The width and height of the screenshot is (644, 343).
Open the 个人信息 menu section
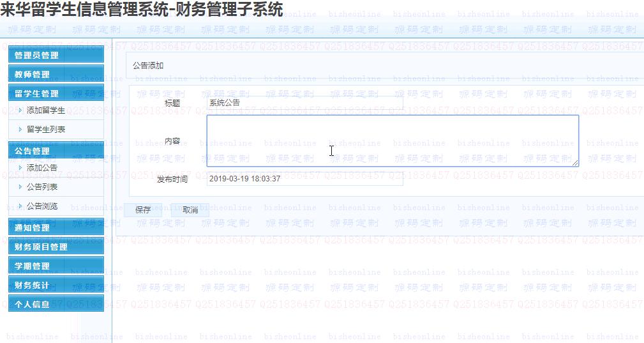56,303
